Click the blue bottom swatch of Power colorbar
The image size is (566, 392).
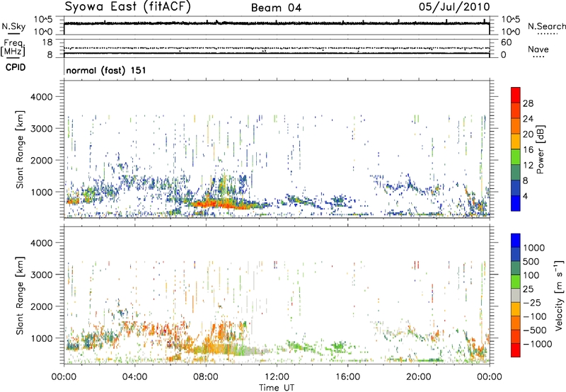(516, 203)
